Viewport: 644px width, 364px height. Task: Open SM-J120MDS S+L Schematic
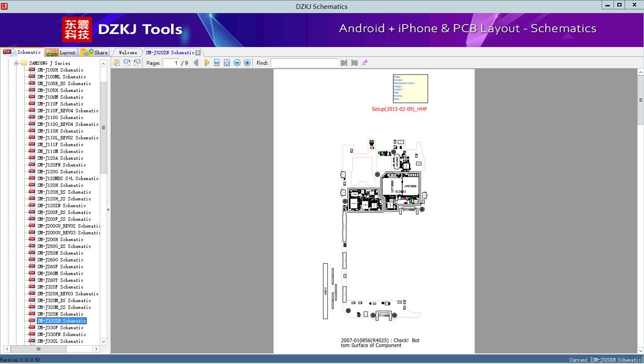(x=68, y=178)
